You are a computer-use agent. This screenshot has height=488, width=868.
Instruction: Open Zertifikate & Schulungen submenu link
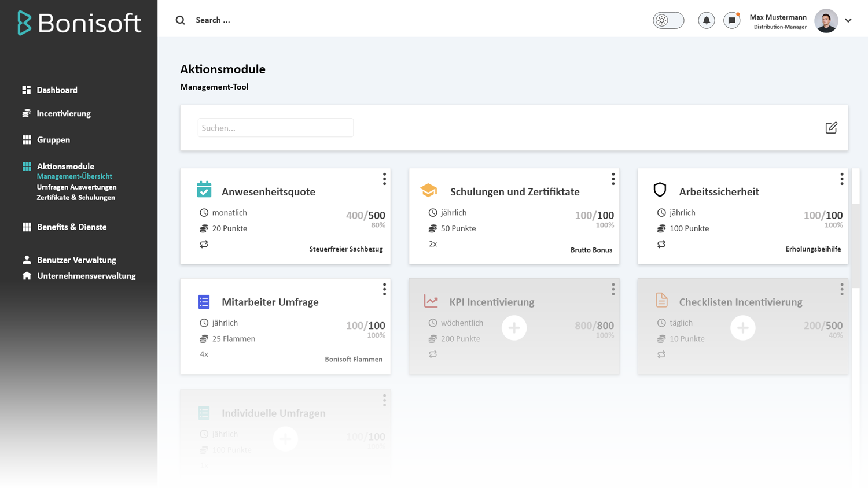click(76, 198)
